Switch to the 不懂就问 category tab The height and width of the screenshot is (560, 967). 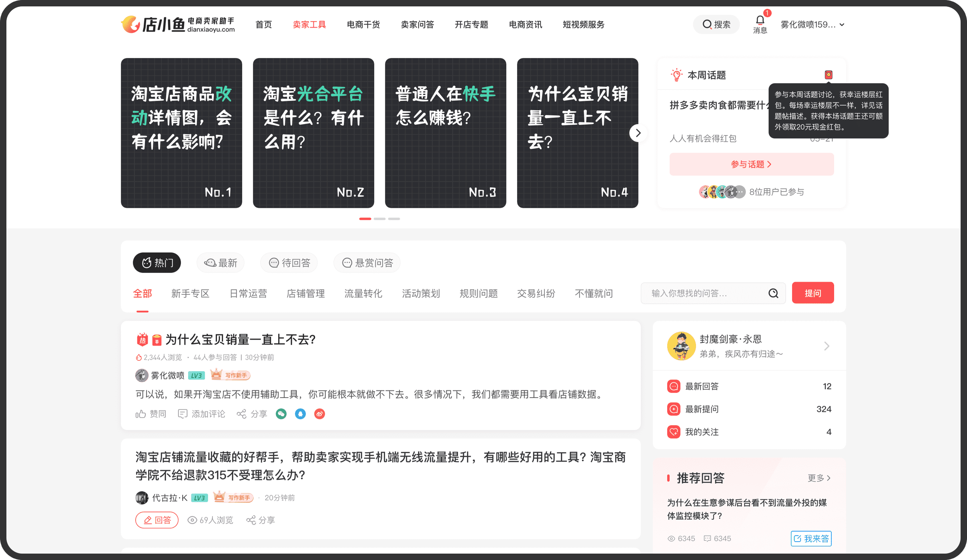pyautogui.click(x=594, y=294)
